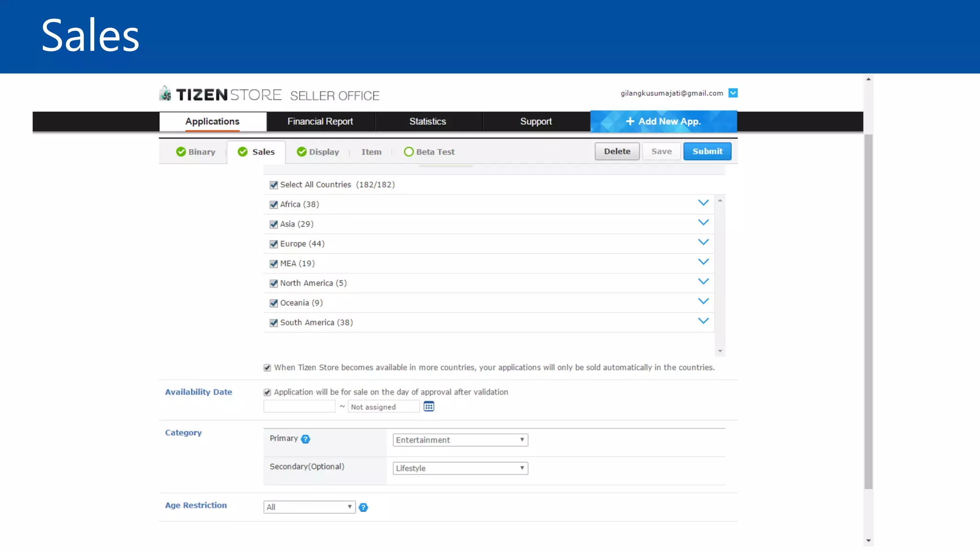The width and height of the screenshot is (980, 551).
Task: Click the Beta Test status circle icon
Action: tap(408, 152)
